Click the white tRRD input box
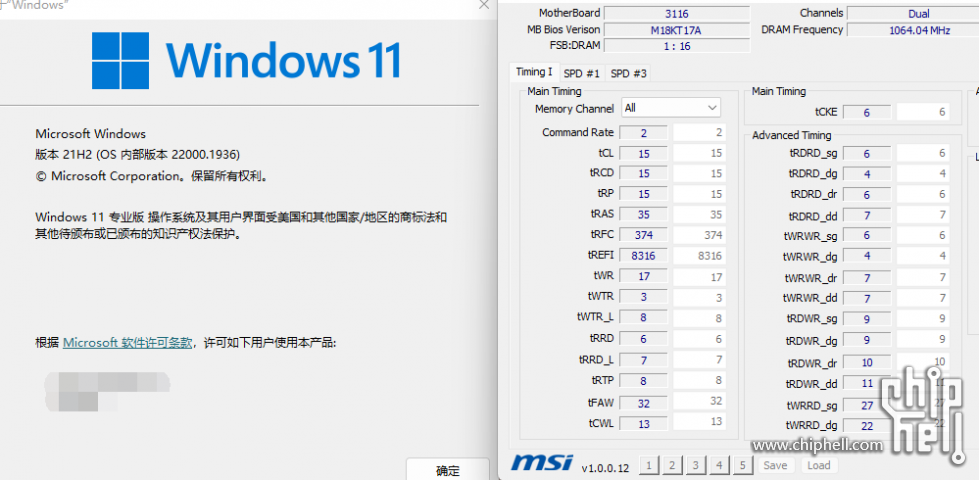This screenshot has width=979, height=480. [699, 339]
